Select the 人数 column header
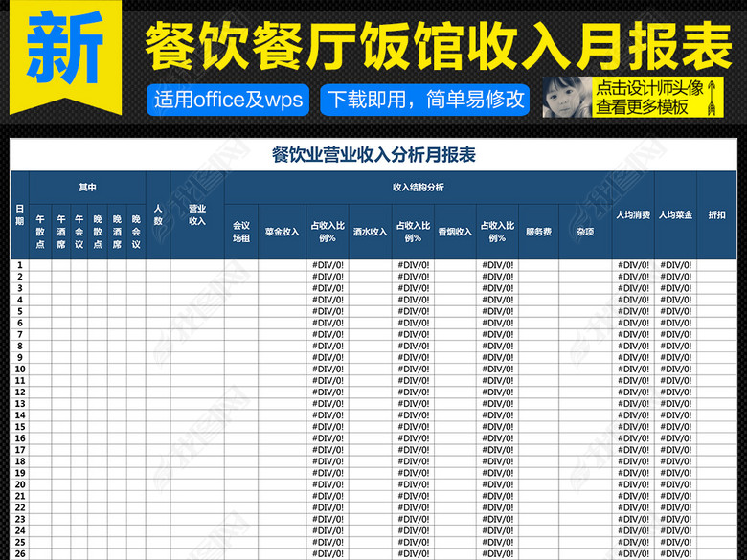The image size is (747, 560). pyautogui.click(x=158, y=214)
